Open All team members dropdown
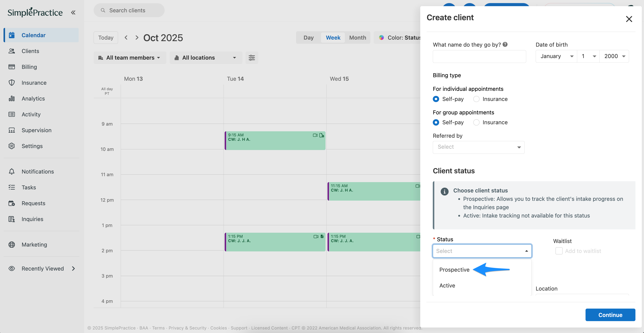Screen dimensions: 644x333 [130, 58]
